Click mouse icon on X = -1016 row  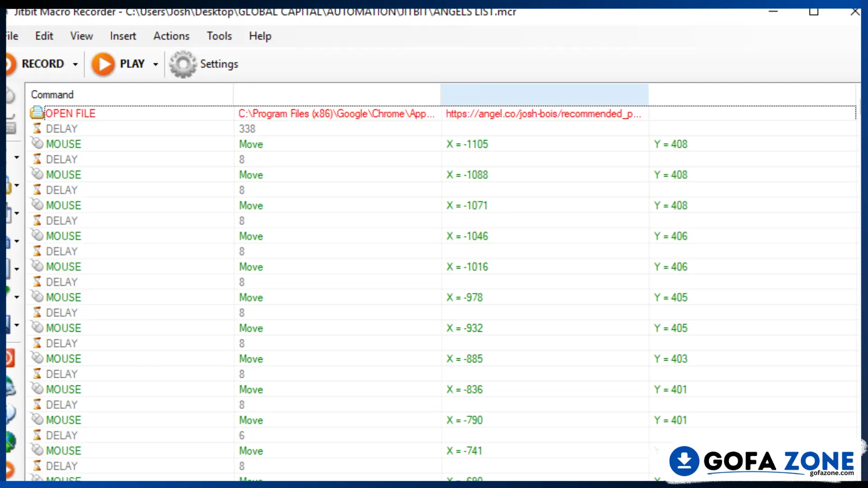point(37,267)
